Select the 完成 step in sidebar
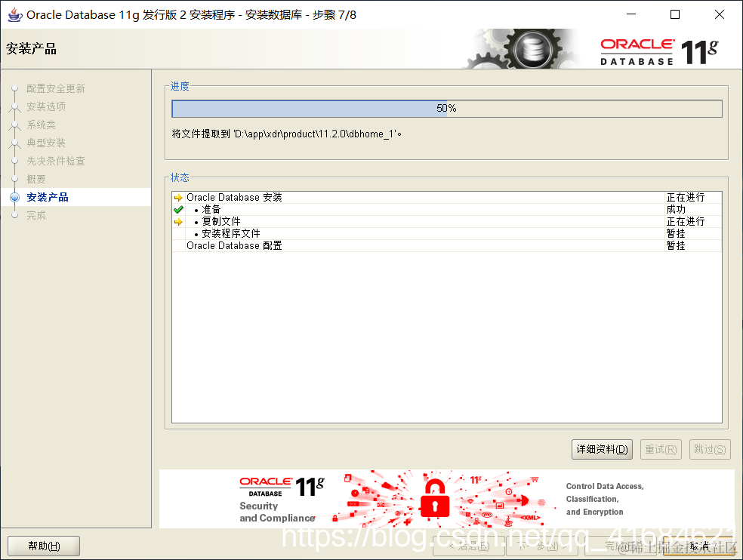Screen dimensions: 743x560 pos(36,215)
